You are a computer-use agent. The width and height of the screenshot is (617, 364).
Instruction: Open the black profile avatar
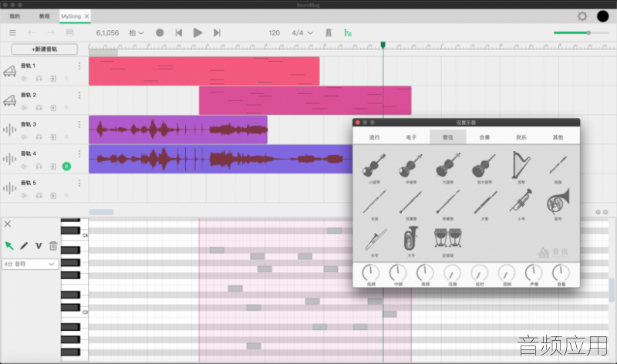point(602,16)
